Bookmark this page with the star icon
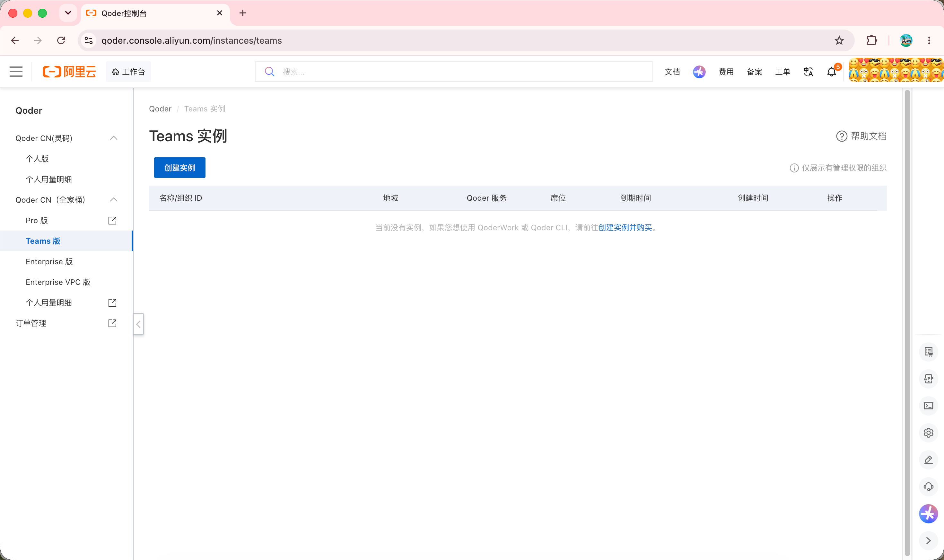The image size is (944, 560). [839, 40]
